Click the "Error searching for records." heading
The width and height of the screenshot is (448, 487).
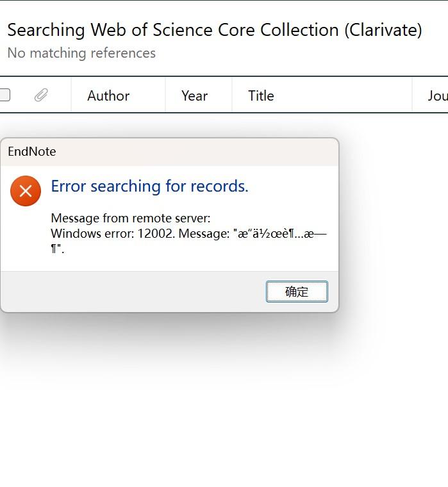(x=149, y=186)
